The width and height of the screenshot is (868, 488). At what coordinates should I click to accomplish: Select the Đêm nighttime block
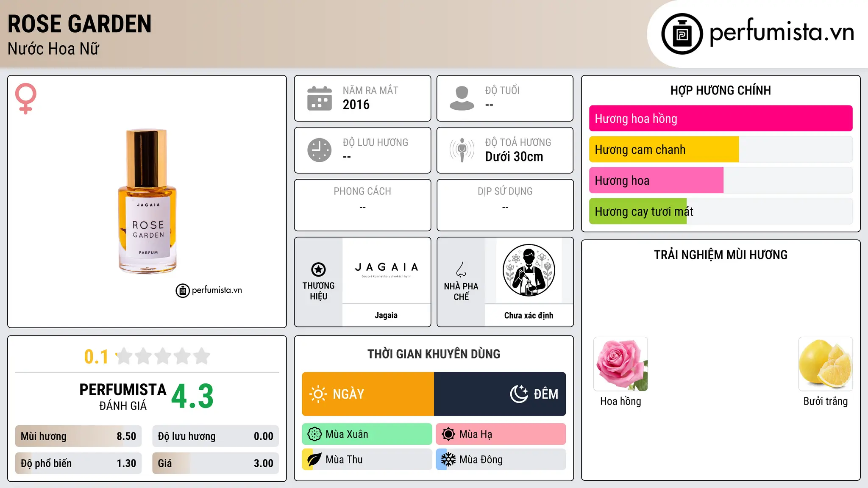[500, 394]
